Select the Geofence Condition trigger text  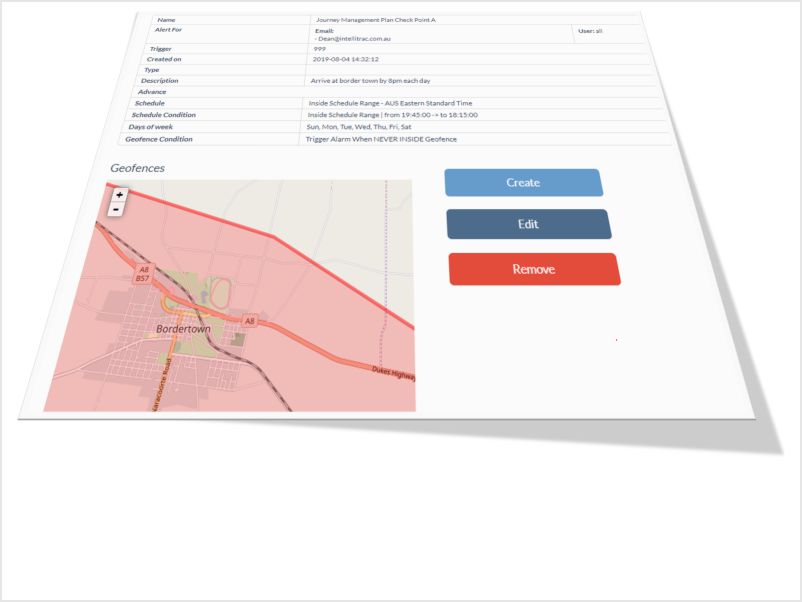pyautogui.click(x=381, y=139)
